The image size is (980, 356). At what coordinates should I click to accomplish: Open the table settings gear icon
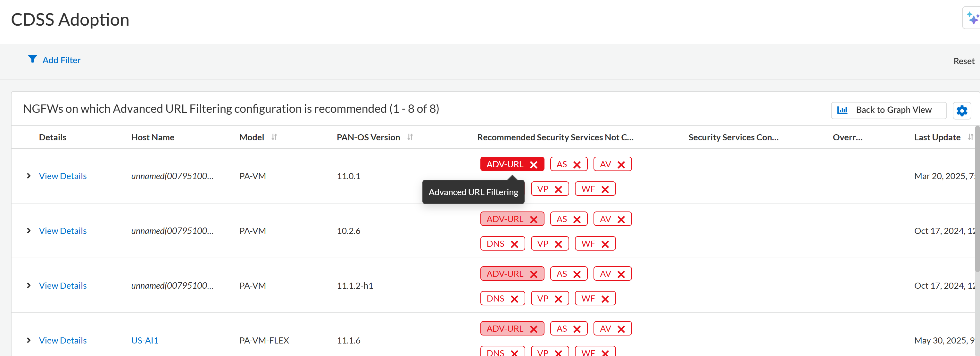point(961,111)
